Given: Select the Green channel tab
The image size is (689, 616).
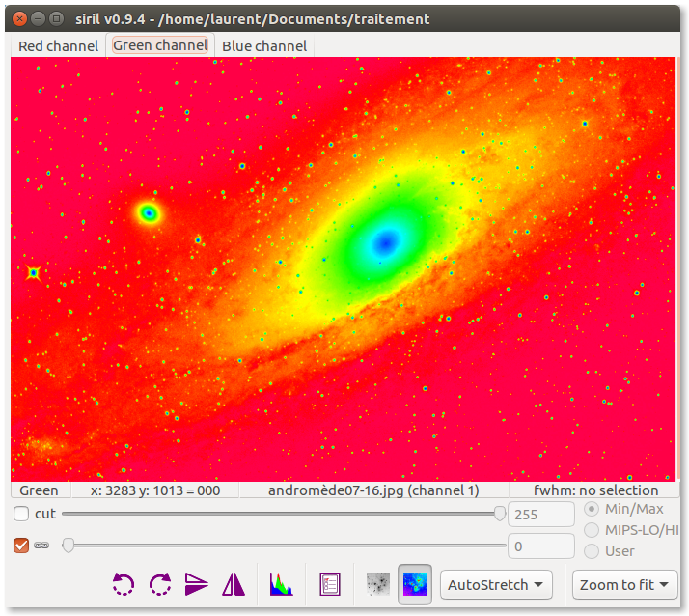Looking at the screenshot, I should click(160, 45).
